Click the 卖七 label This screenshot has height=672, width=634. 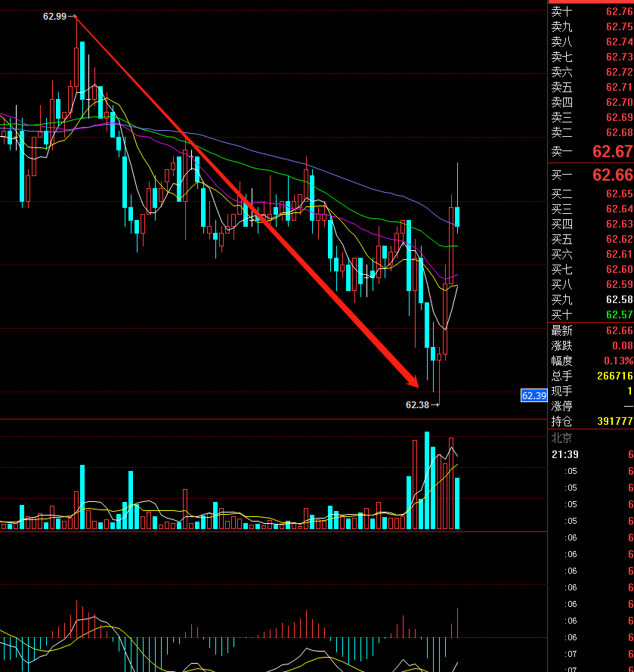tap(561, 57)
